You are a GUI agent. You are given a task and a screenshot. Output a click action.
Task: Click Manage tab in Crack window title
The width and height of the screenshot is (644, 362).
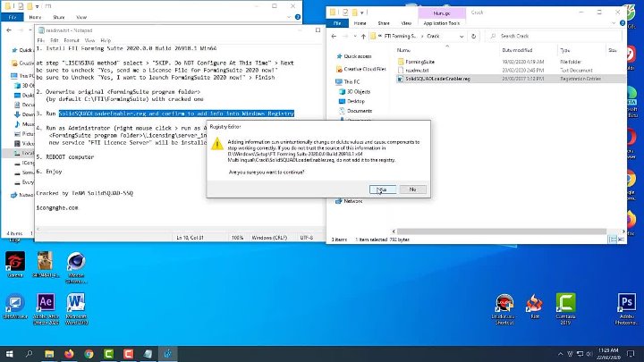point(442,13)
